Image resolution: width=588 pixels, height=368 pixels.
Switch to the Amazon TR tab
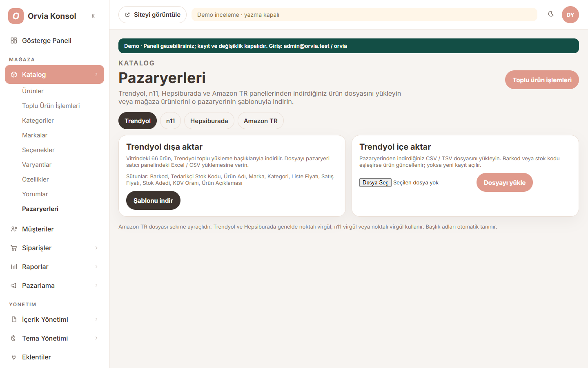(261, 121)
